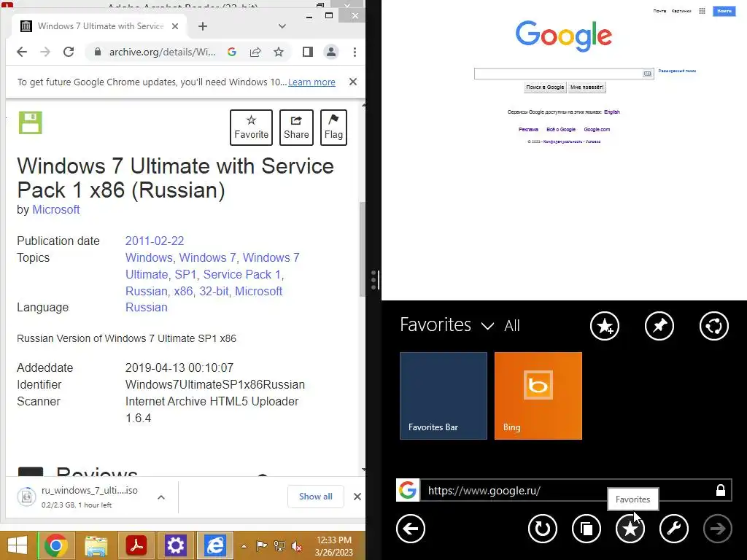
Task: Expand download options for ru_windows_7 iso
Action: pos(161,497)
